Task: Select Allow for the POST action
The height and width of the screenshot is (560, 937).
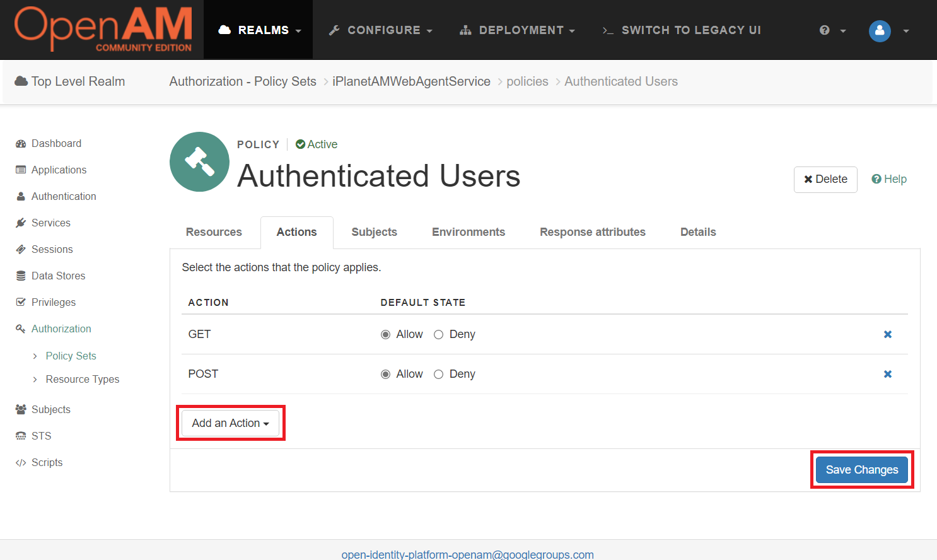Action: 385,375
